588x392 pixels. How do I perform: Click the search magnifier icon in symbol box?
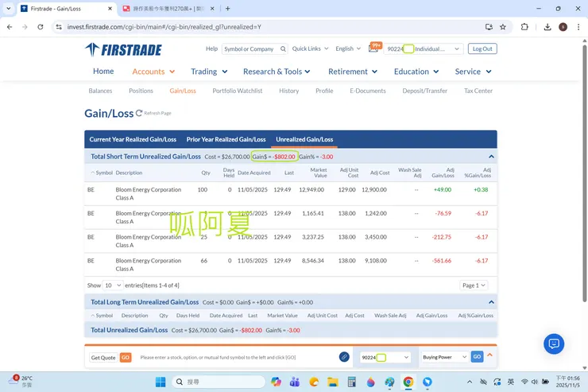283,49
